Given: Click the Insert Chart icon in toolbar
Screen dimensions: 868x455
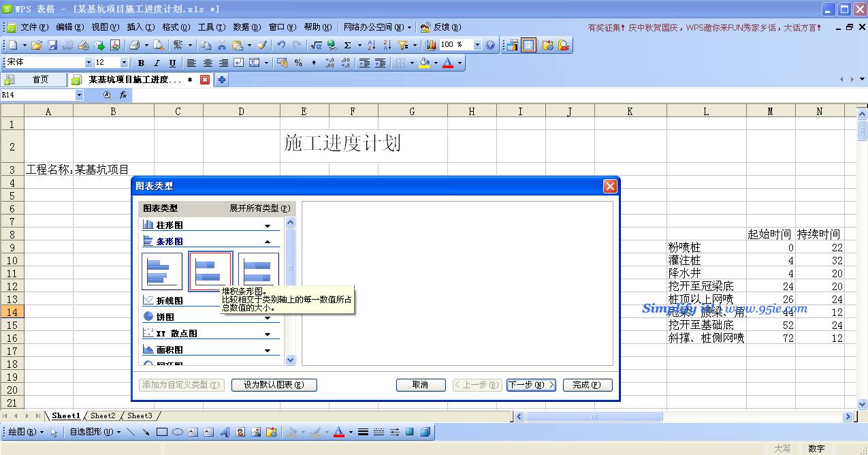Looking at the screenshot, I should click(x=431, y=45).
